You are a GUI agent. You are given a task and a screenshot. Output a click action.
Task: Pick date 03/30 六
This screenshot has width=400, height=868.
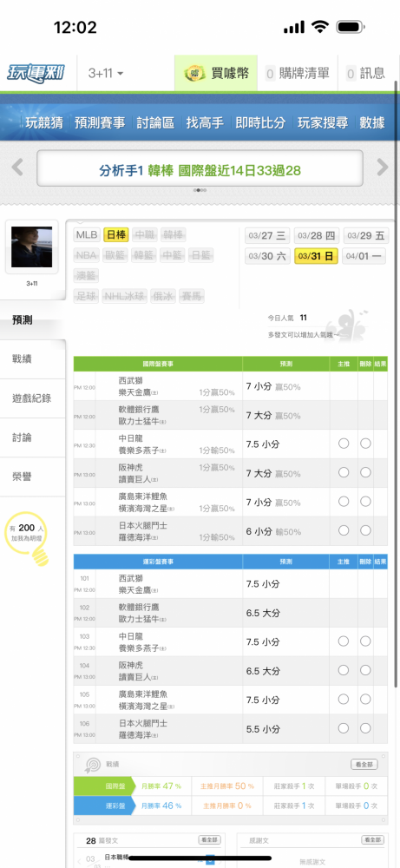pyautogui.click(x=267, y=256)
